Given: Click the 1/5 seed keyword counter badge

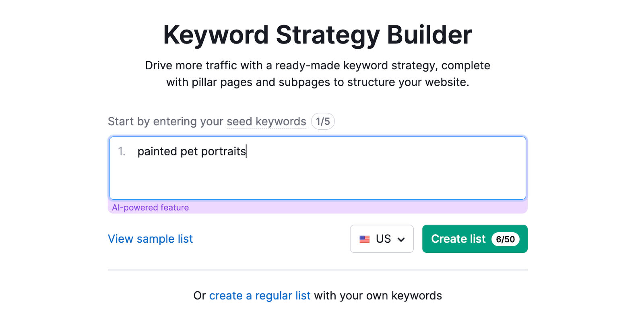Looking at the screenshot, I should (323, 121).
